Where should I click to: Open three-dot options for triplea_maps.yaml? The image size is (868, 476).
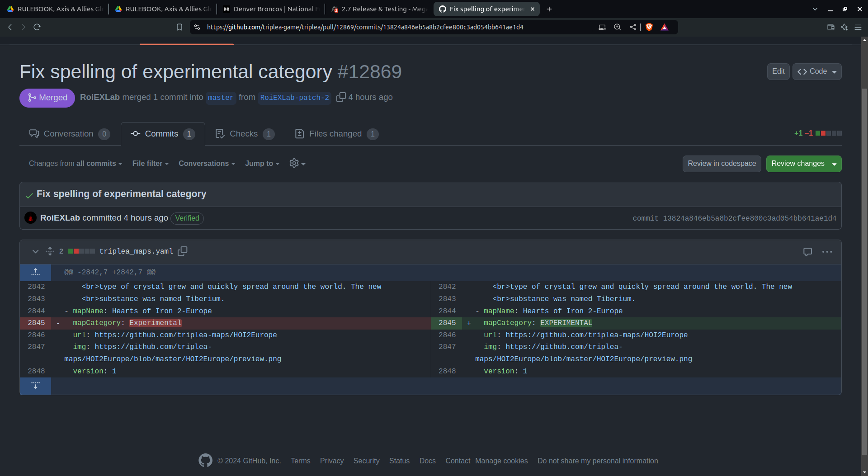click(x=827, y=252)
